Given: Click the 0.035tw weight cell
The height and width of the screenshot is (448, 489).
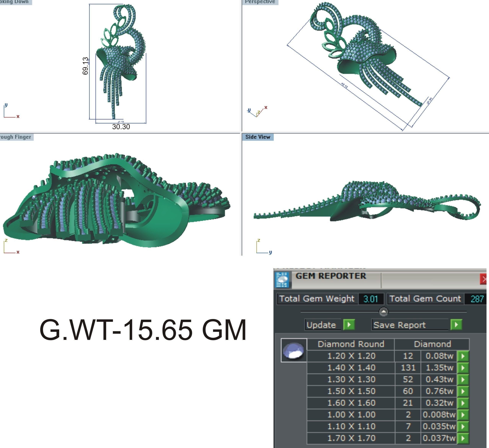Looking at the screenshot, I should pos(439,426).
